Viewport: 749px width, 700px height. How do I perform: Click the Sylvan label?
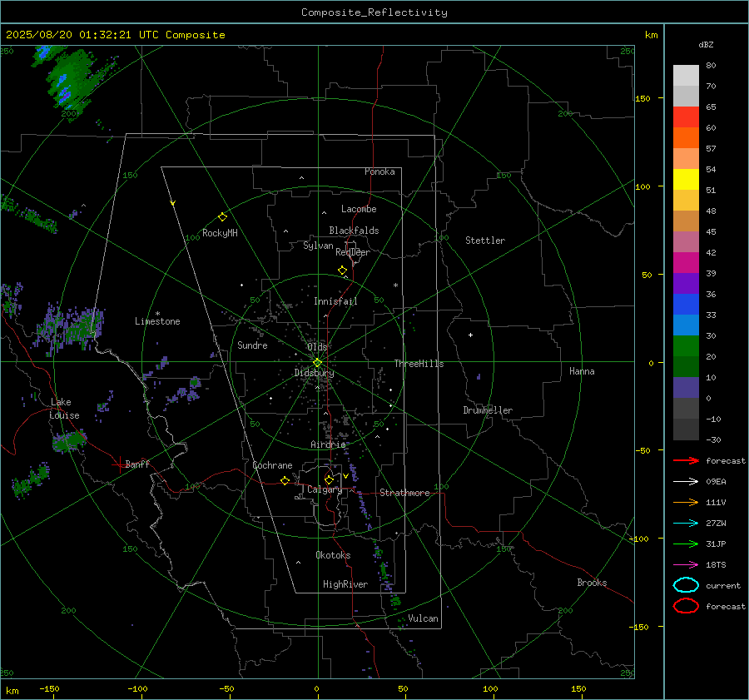318,246
